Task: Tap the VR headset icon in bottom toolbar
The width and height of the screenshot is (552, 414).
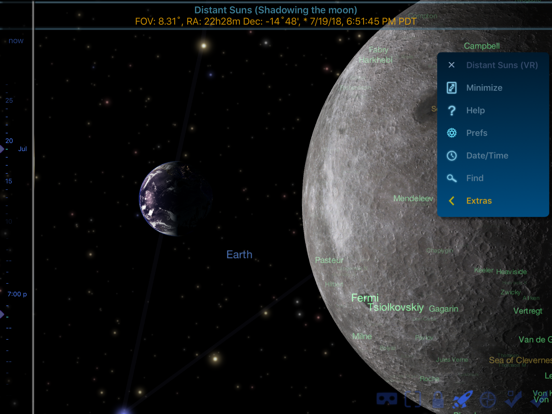Action: click(x=387, y=399)
